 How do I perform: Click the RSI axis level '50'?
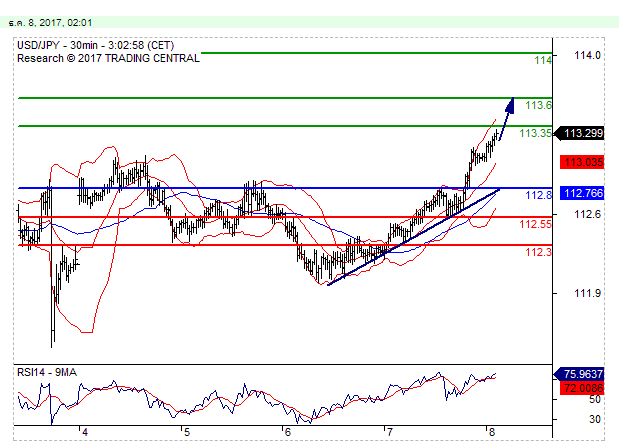click(595, 399)
